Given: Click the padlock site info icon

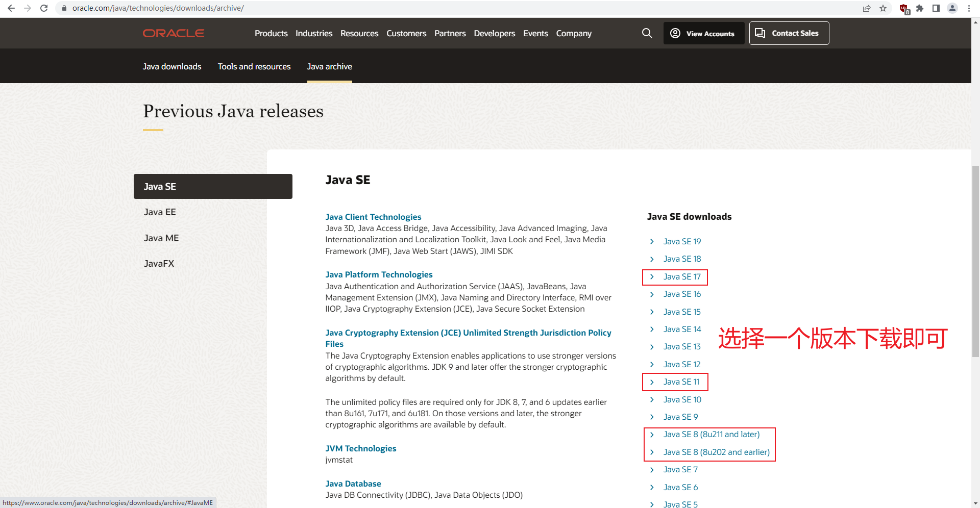Looking at the screenshot, I should click(64, 8).
